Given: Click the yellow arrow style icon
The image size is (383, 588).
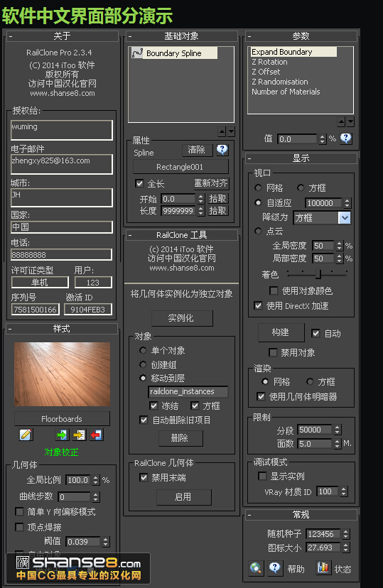Looking at the screenshot, I should click(79, 435).
